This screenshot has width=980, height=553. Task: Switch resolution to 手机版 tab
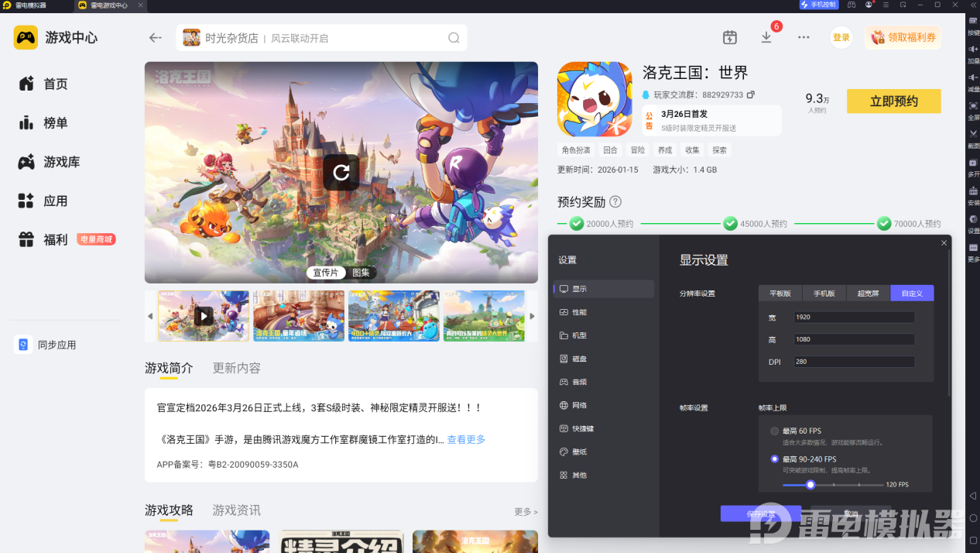(824, 294)
